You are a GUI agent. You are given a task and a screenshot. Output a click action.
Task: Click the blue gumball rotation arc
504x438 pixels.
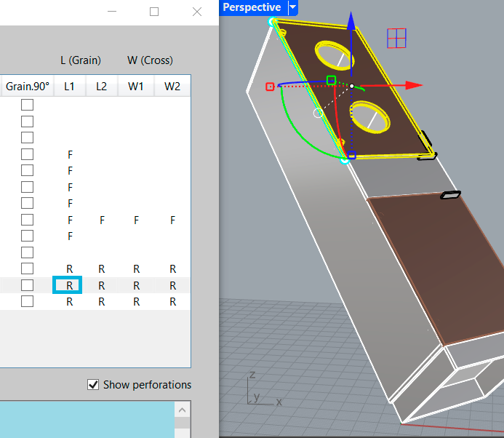pyautogui.click(x=302, y=83)
